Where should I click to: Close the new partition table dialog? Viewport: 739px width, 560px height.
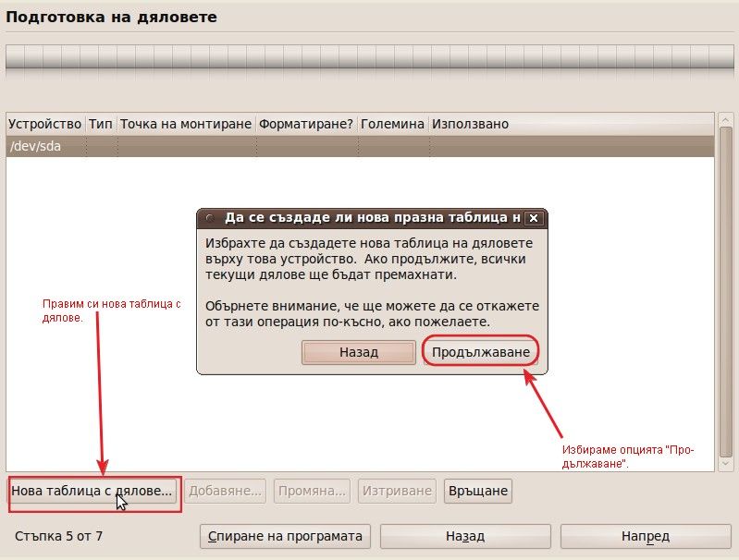(534, 218)
